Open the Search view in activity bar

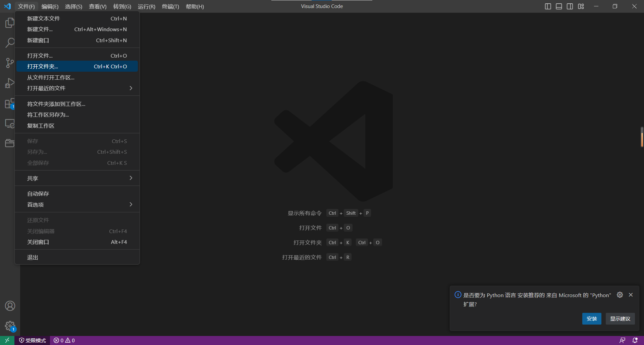click(x=10, y=43)
